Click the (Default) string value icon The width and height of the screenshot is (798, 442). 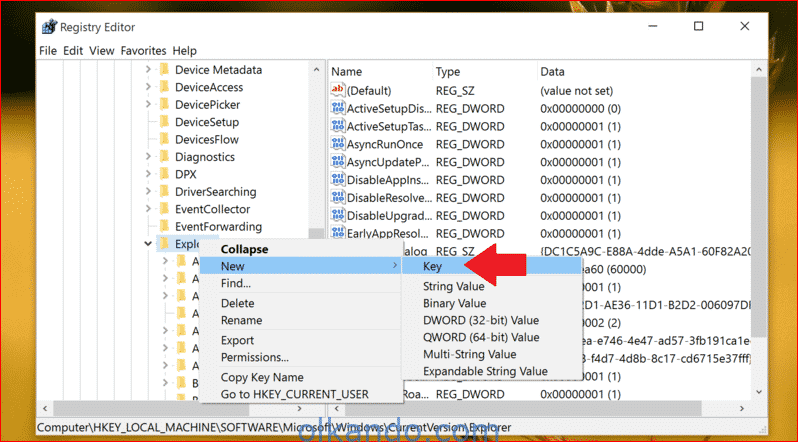click(x=338, y=90)
